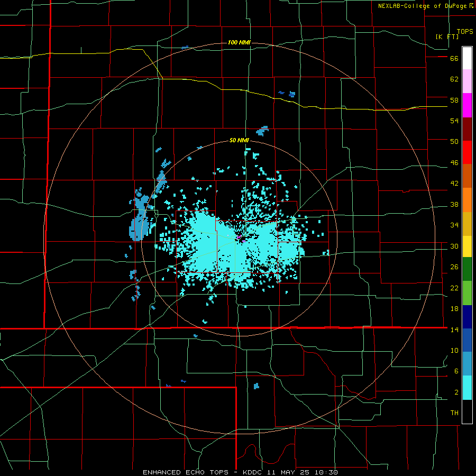Viewport: 476px width, 476px height.
Task: Click the bright red 46-50 kft swatch
Action: tap(467, 152)
